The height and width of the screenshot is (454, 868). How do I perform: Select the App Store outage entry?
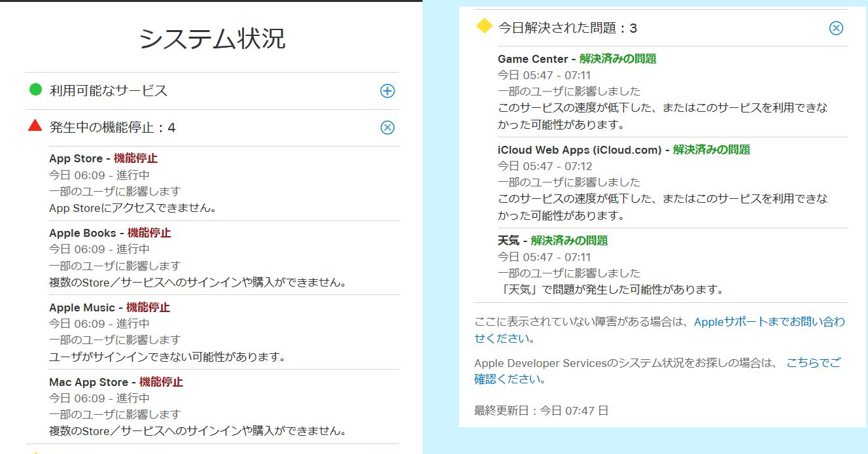click(x=75, y=158)
